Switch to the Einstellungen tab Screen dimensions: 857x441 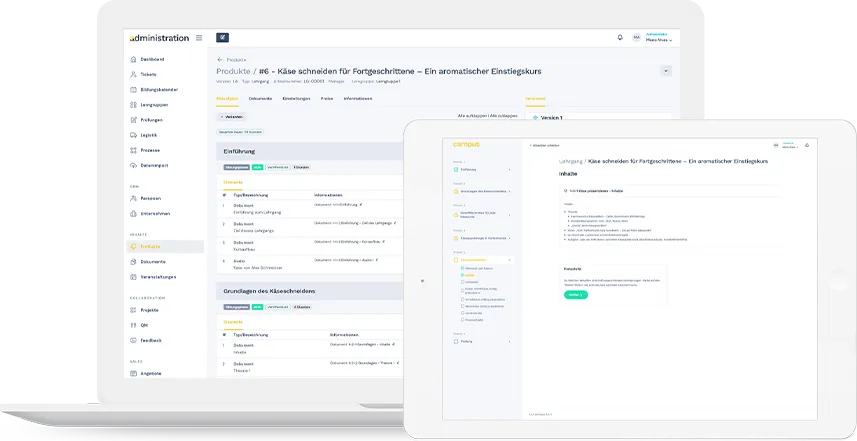point(296,98)
